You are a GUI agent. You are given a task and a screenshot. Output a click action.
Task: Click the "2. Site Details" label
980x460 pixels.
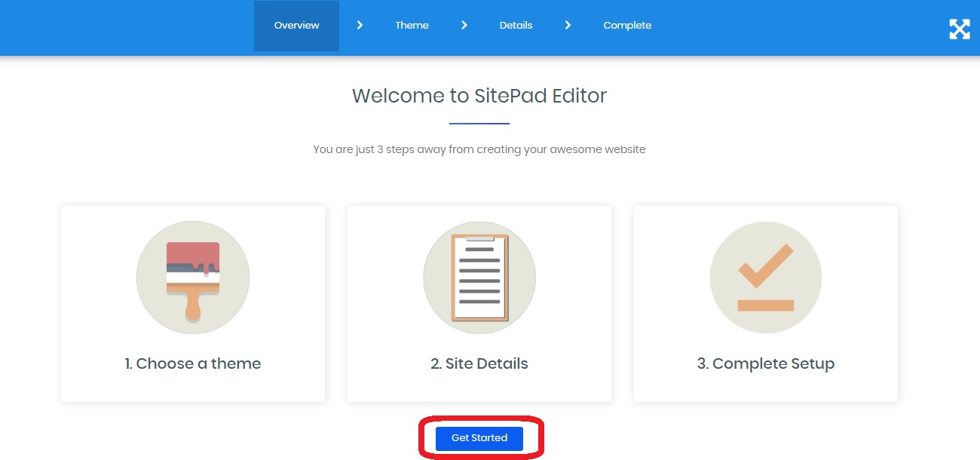(479, 363)
